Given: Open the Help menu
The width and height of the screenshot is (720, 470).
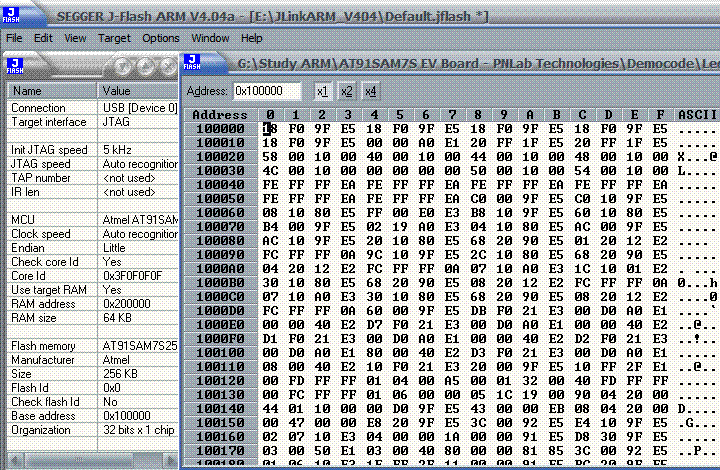Looking at the screenshot, I should click(252, 38).
